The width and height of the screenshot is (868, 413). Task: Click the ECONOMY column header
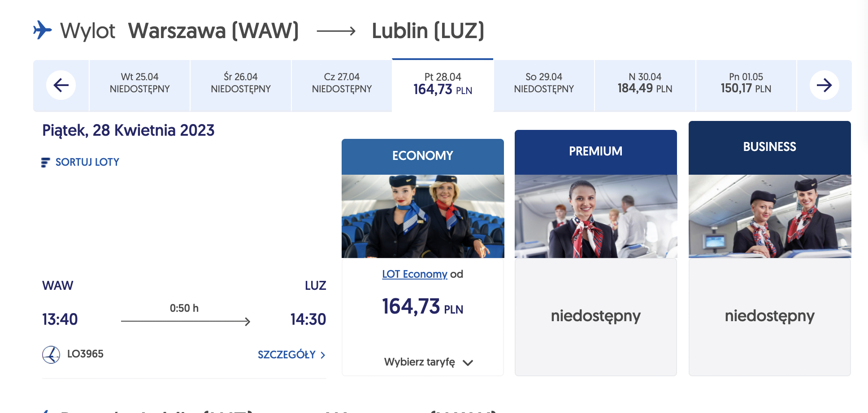(x=423, y=156)
